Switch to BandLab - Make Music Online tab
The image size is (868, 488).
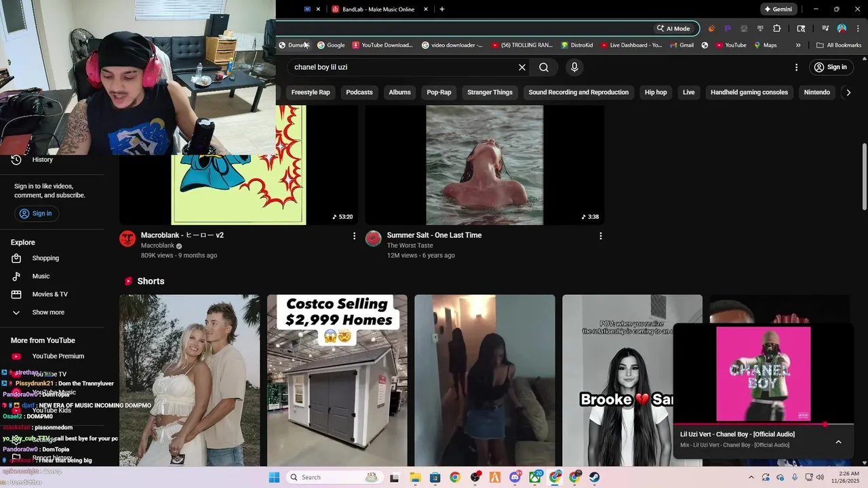[x=378, y=9]
